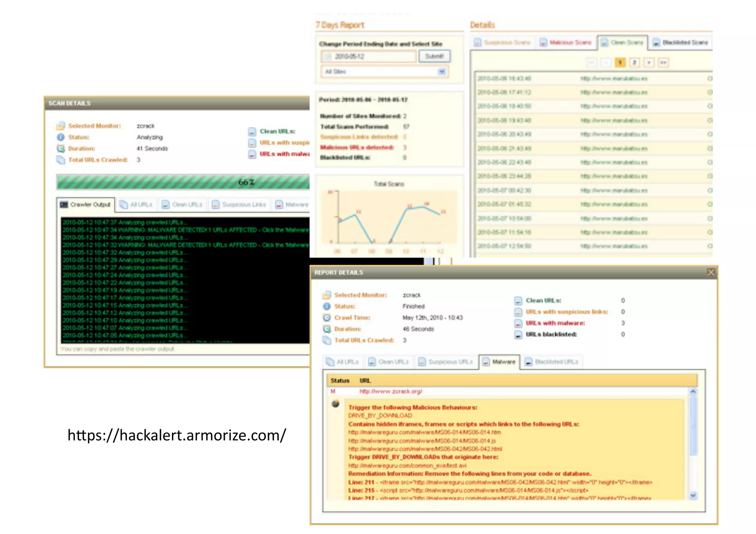The height and width of the screenshot is (534, 756).
Task: Click the URL column header
Action: [x=365, y=380]
